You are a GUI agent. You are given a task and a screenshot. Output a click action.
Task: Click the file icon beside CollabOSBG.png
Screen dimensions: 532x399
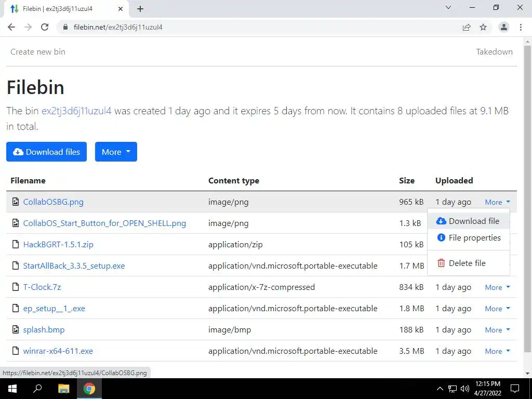[x=15, y=202]
